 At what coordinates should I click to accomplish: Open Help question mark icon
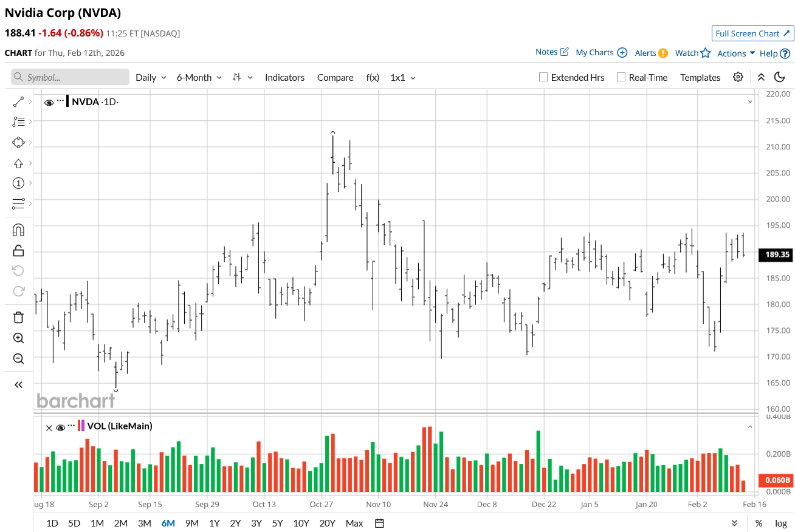(785, 53)
